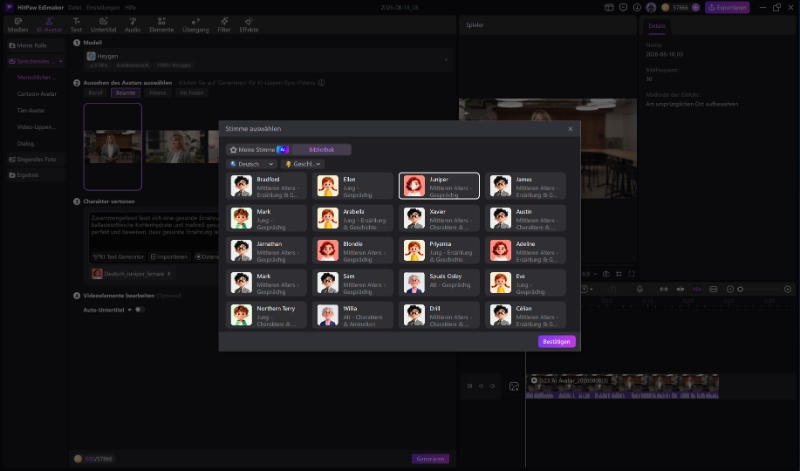This screenshot has height=471, width=800.
Task: Select Tier-Avatar in sidebar
Action: coord(31,110)
